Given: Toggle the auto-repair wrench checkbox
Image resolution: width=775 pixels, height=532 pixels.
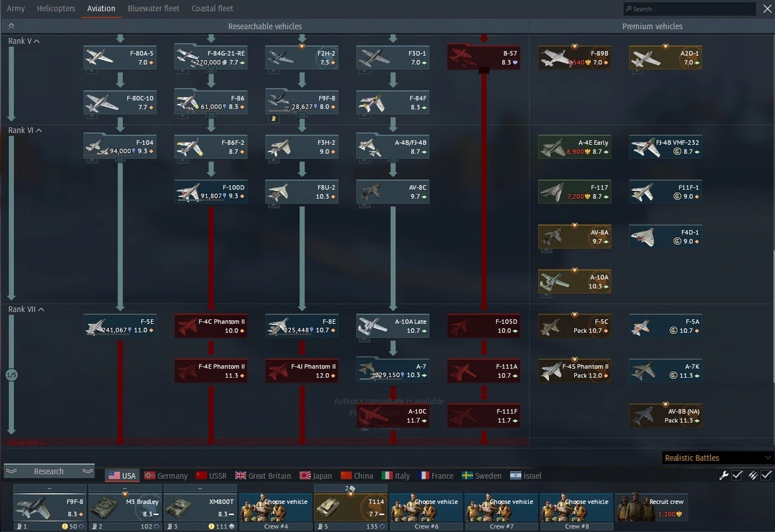Looking at the screenshot, I should (x=737, y=475).
